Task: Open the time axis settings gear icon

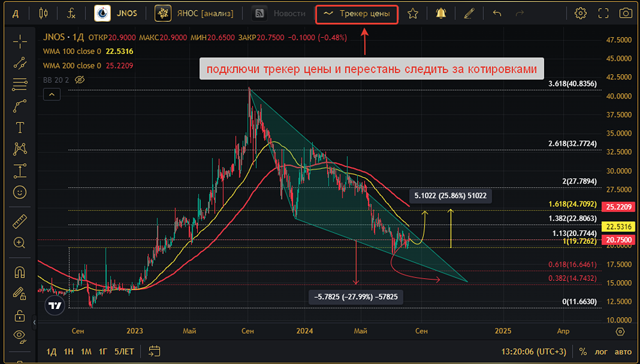Action: click(620, 331)
